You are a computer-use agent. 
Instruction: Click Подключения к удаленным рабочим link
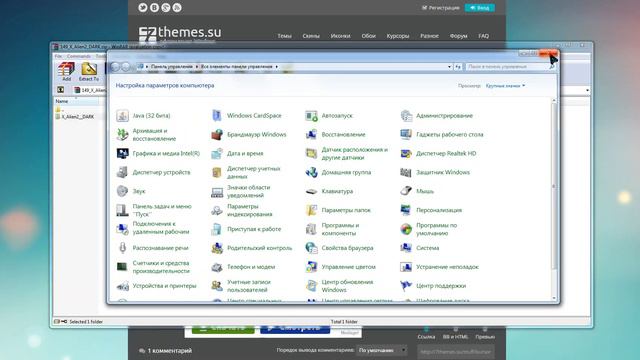click(x=161, y=228)
